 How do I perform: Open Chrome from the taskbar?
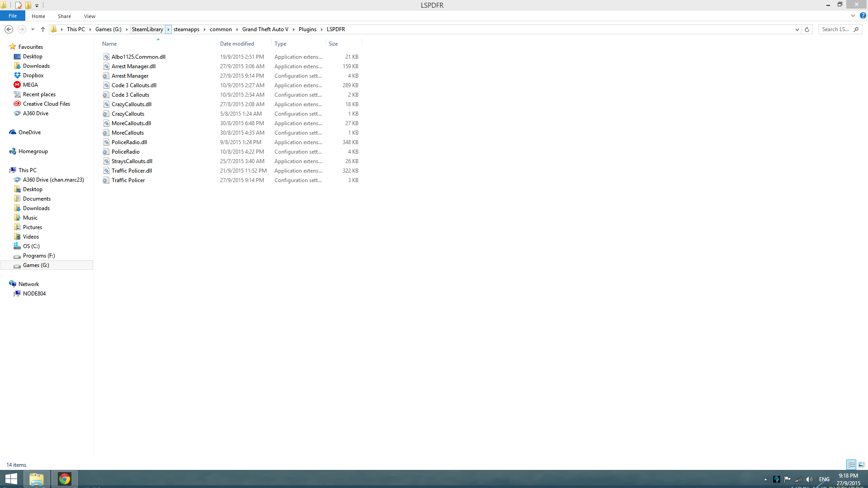pyautogui.click(x=65, y=479)
